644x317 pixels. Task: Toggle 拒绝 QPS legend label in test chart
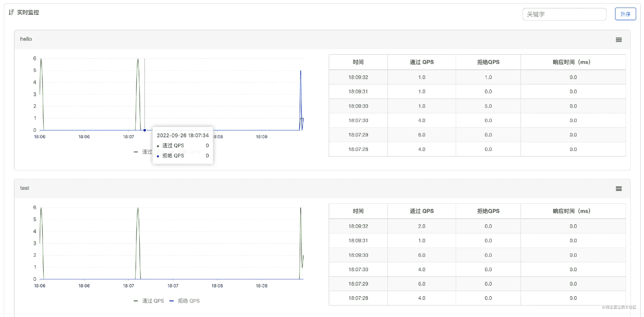click(189, 301)
